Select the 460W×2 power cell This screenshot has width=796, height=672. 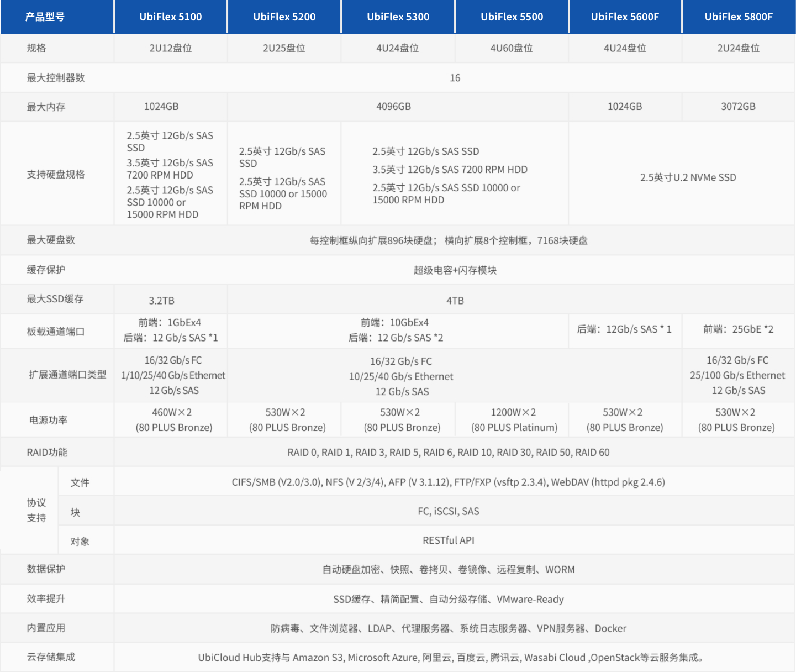pyautogui.click(x=173, y=420)
